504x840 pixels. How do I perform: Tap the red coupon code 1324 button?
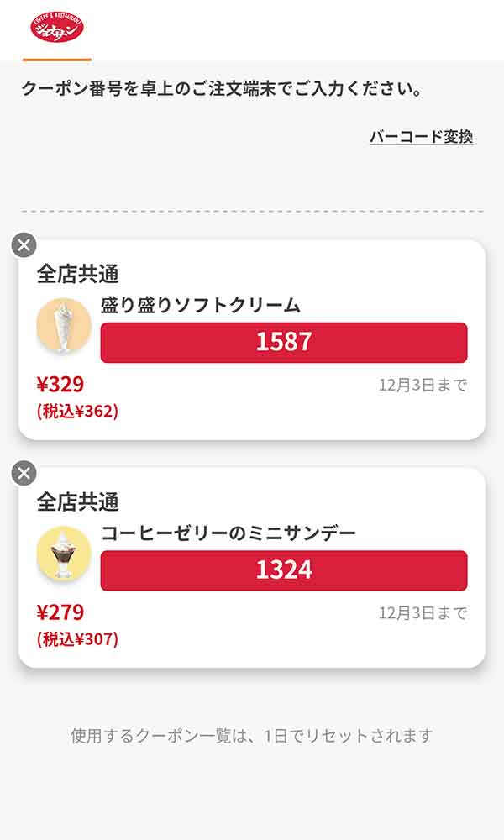(286, 569)
